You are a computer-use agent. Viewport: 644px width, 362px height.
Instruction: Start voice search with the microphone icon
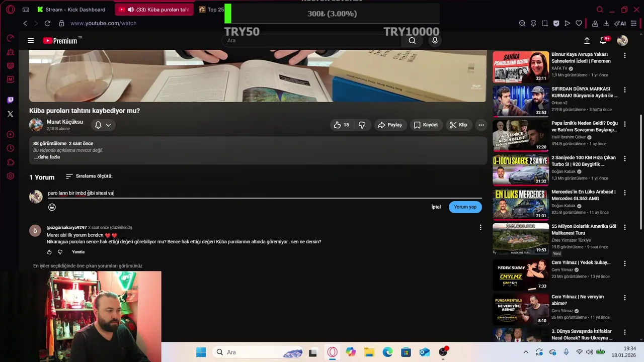click(435, 41)
